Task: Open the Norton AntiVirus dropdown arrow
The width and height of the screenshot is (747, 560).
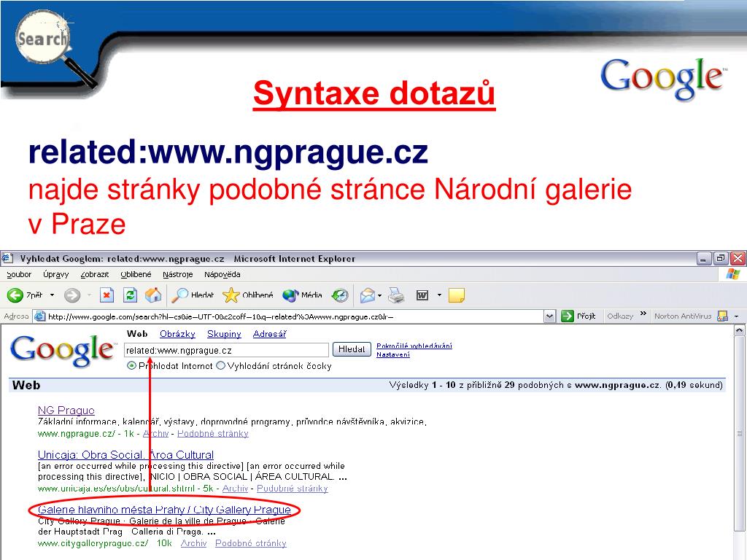Action: [737, 316]
